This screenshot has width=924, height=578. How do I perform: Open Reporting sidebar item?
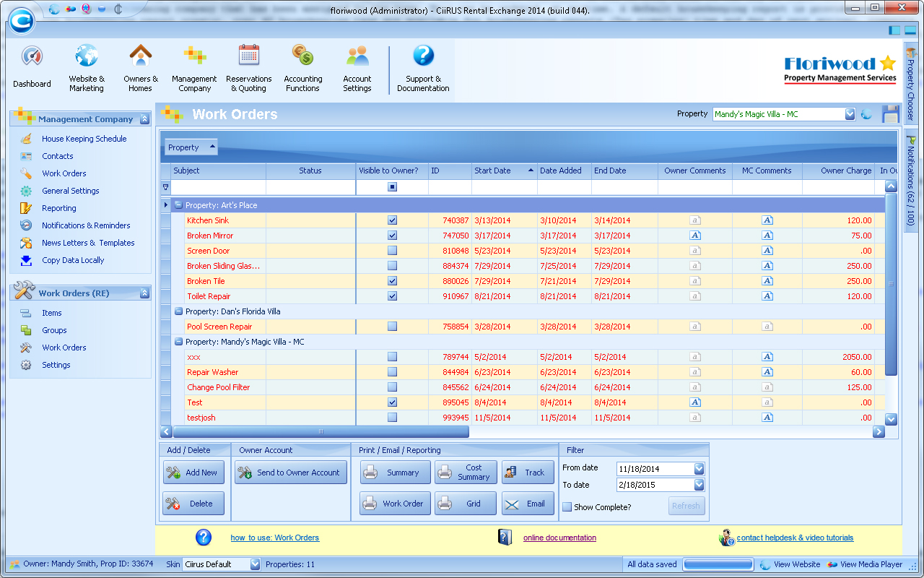58,208
